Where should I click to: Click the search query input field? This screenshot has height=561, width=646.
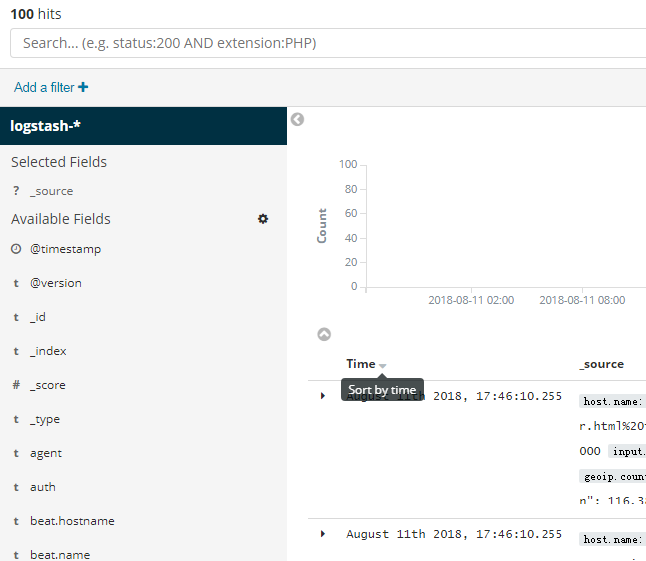[x=328, y=43]
